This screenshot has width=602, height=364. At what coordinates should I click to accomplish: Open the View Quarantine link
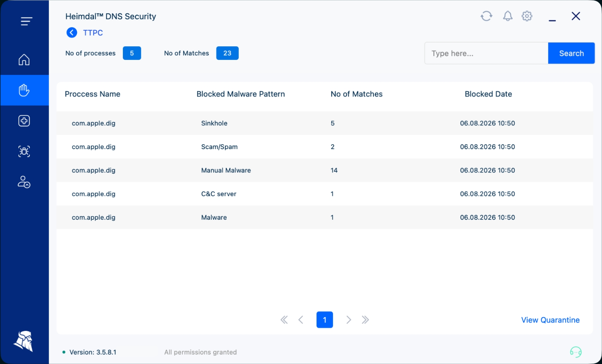(550, 320)
